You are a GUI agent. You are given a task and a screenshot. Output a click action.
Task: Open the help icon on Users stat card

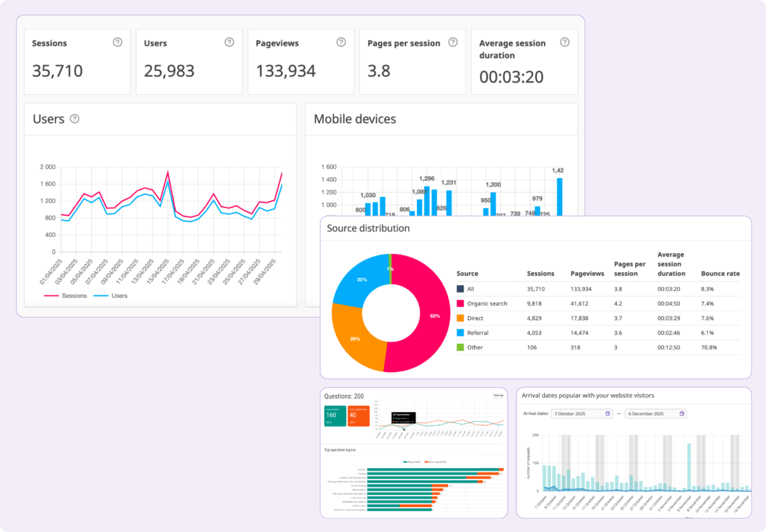tap(229, 42)
